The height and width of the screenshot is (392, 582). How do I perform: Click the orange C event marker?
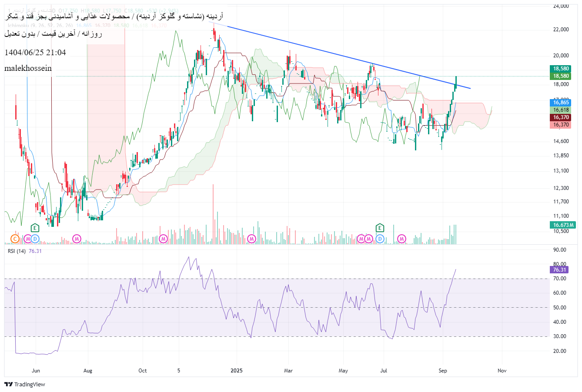[x=15, y=239]
